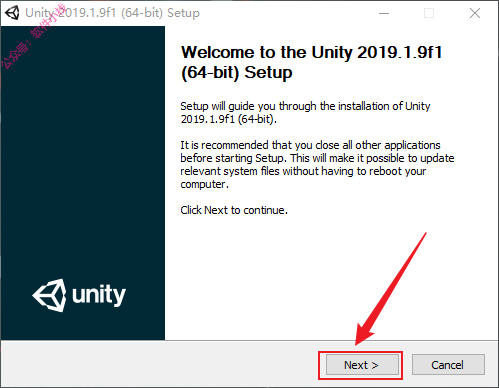The height and width of the screenshot is (388, 499).
Task: Click the word "computer." in the description
Action: pyautogui.click(x=204, y=184)
